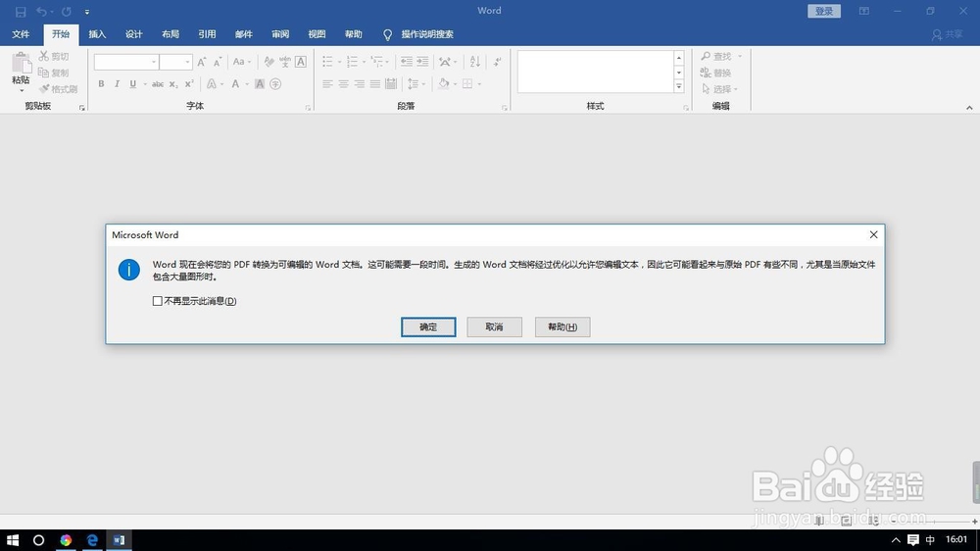Image resolution: width=980 pixels, height=551 pixels.
Task: Close the Microsoft Word dialog with X
Action: [873, 234]
